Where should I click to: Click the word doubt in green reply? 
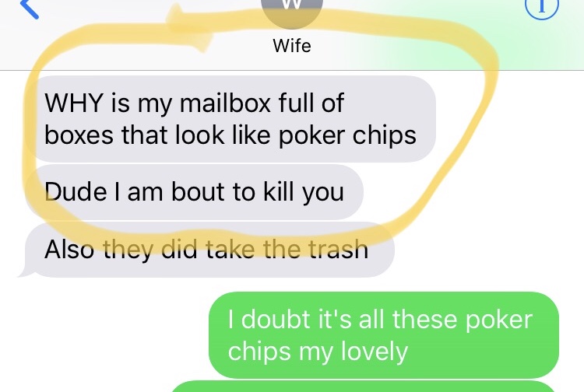click(x=276, y=319)
